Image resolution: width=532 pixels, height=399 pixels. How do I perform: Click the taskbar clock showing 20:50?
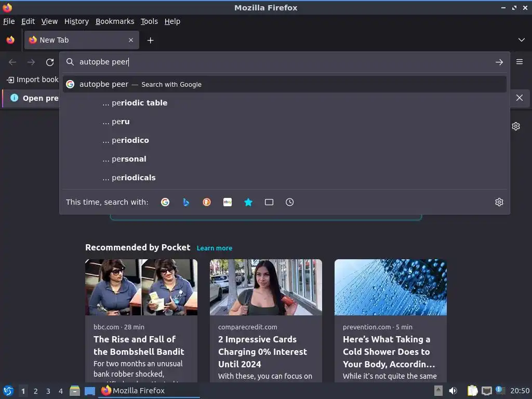click(x=520, y=391)
